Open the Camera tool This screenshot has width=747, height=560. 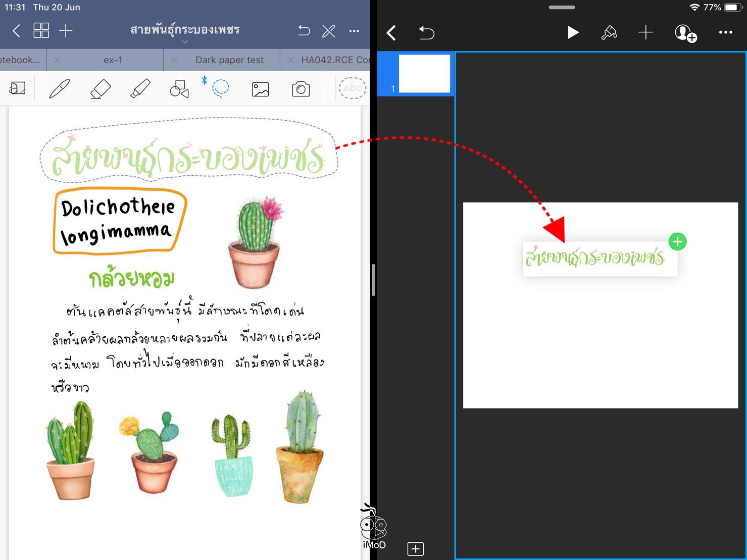click(x=301, y=89)
